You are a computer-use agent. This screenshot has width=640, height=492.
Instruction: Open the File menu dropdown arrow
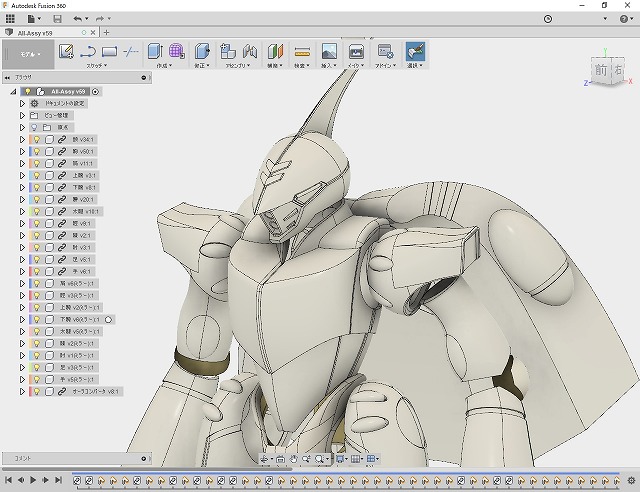pyautogui.click(x=39, y=18)
